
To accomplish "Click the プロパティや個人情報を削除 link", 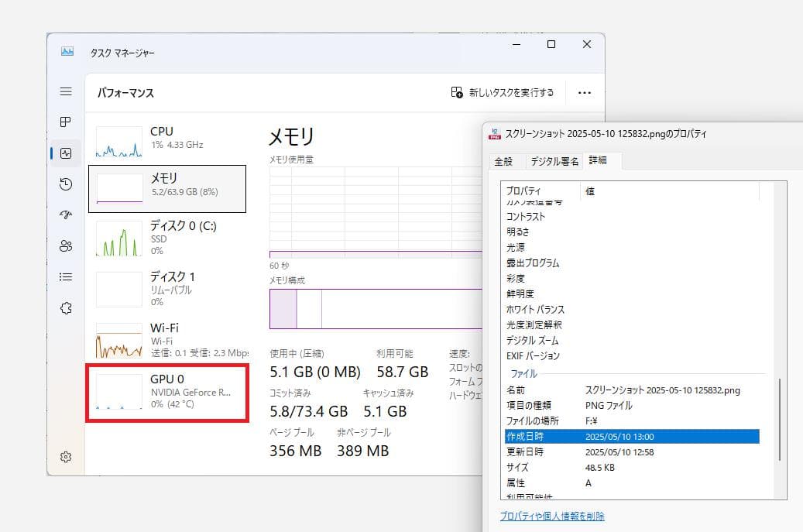I will click(552, 517).
